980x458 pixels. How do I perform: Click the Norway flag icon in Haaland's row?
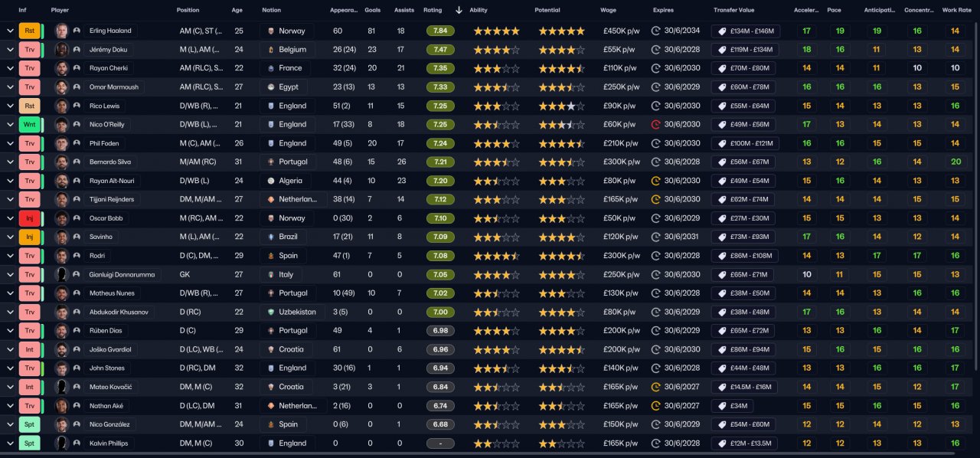pyautogui.click(x=269, y=31)
